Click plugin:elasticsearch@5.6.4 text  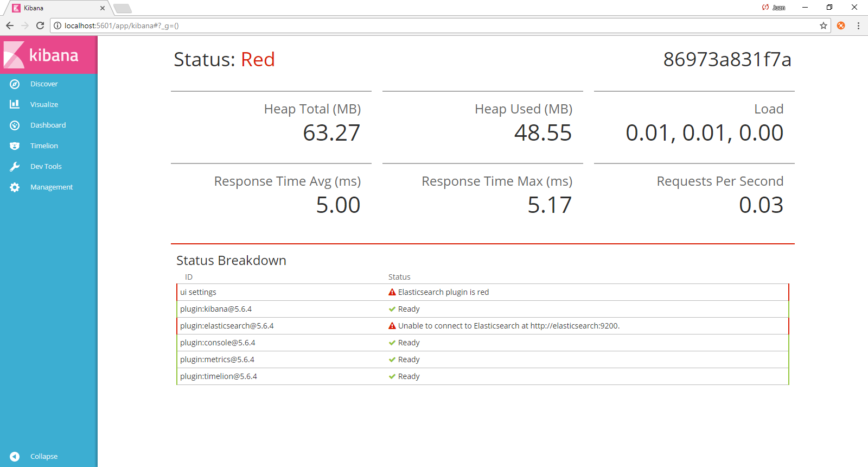[x=227, y=326]
